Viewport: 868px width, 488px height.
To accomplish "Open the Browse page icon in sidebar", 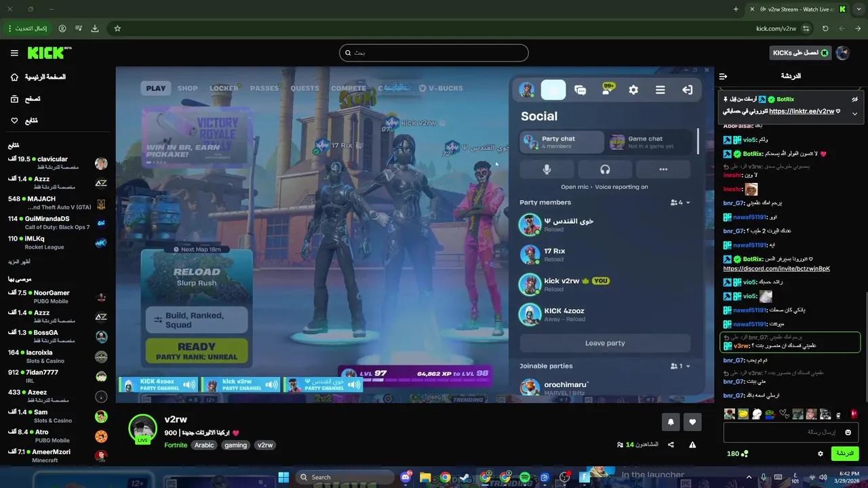I will (14, 99).
